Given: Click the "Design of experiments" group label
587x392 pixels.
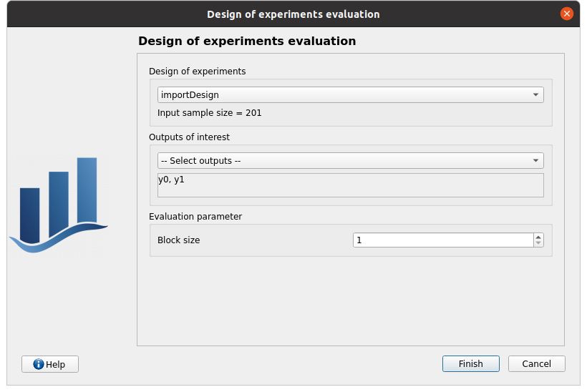Looking at the screenshot, I should pyautogui.click(x=197, y=72).
